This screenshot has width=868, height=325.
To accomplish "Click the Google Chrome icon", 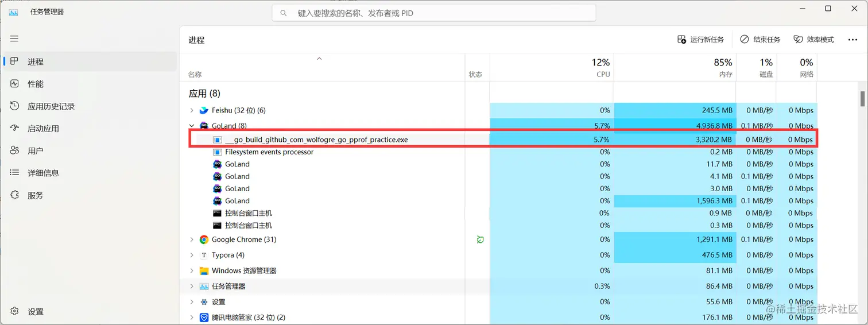I will click(x=204, y=239).
